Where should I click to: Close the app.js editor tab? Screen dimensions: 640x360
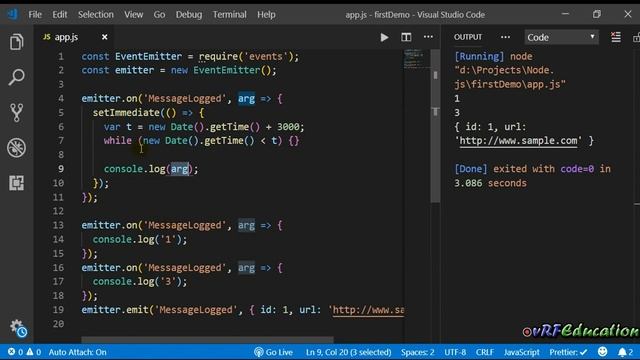(x=104, y=37)
